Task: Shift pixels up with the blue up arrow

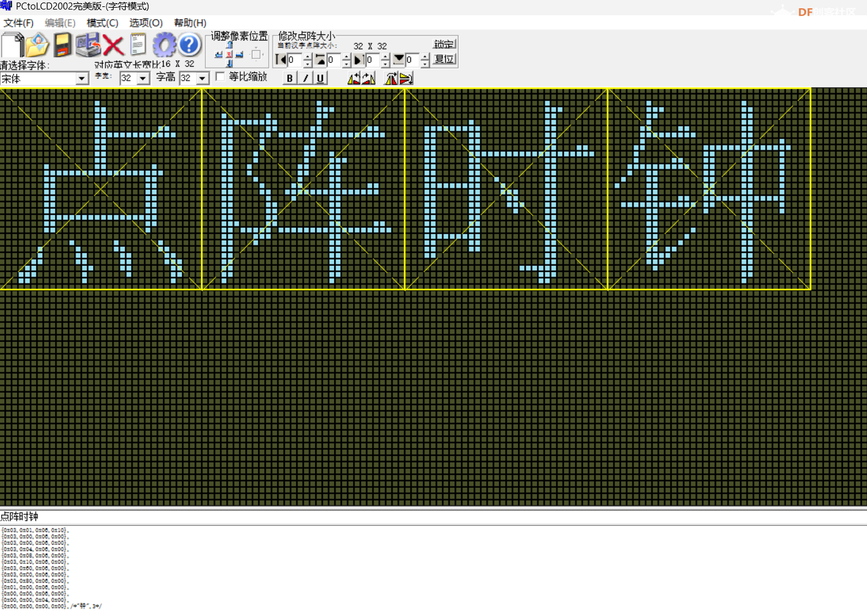Action: click(x=229, y=45)
